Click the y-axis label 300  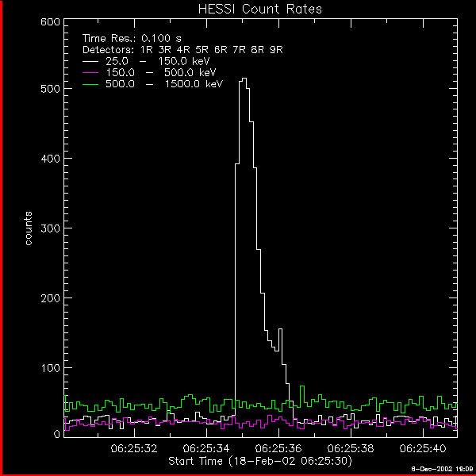(50, 228)
